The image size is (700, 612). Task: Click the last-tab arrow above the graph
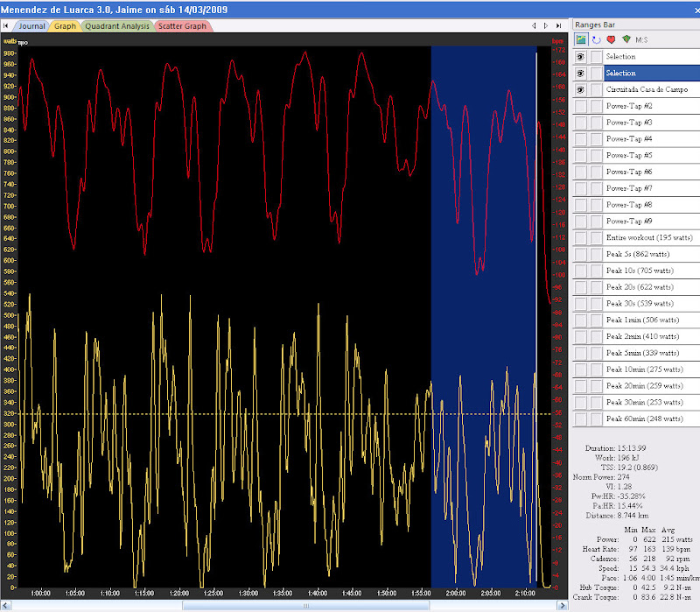point(558,26)
